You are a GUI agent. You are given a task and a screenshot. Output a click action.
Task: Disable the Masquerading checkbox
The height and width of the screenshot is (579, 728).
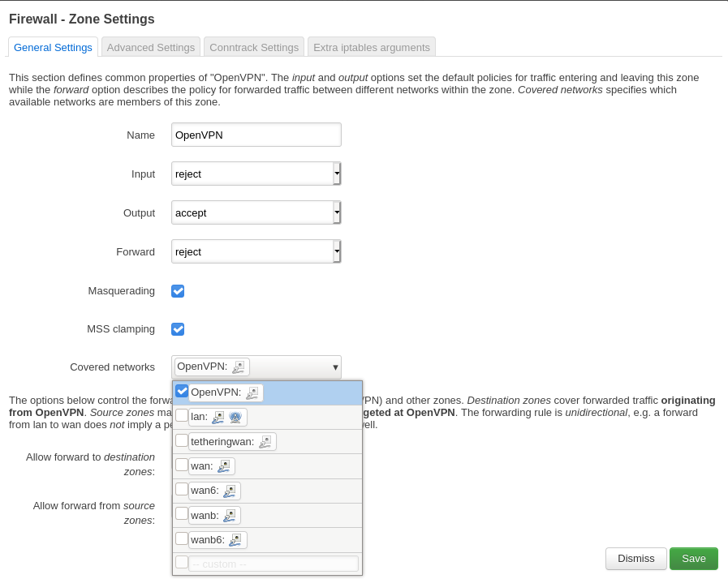click(x=178, y=291)
